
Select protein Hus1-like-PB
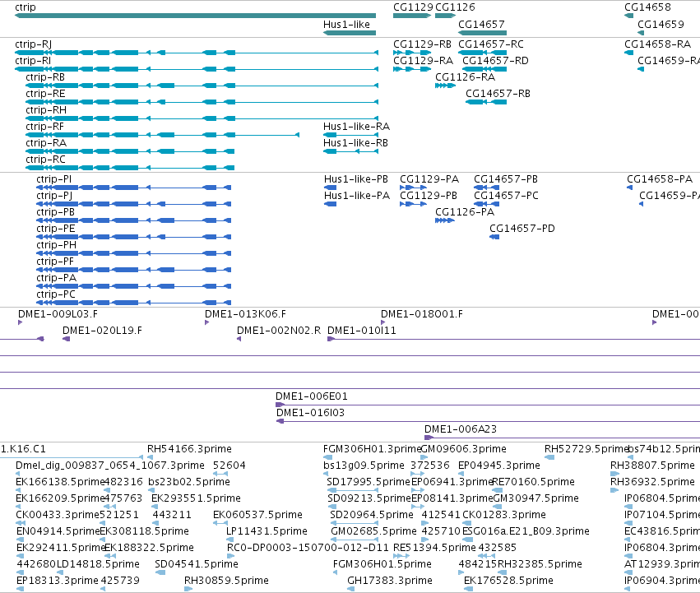[356, 179]
